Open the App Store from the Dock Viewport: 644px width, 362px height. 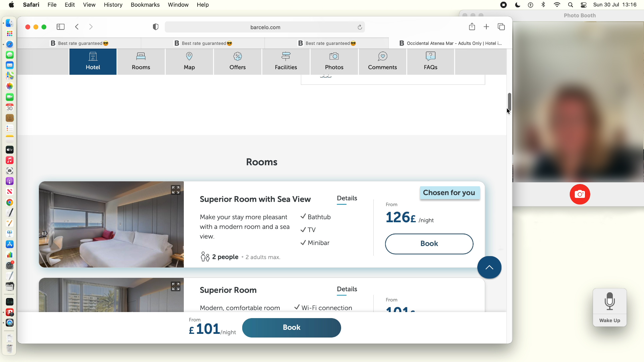click(10, 244)
